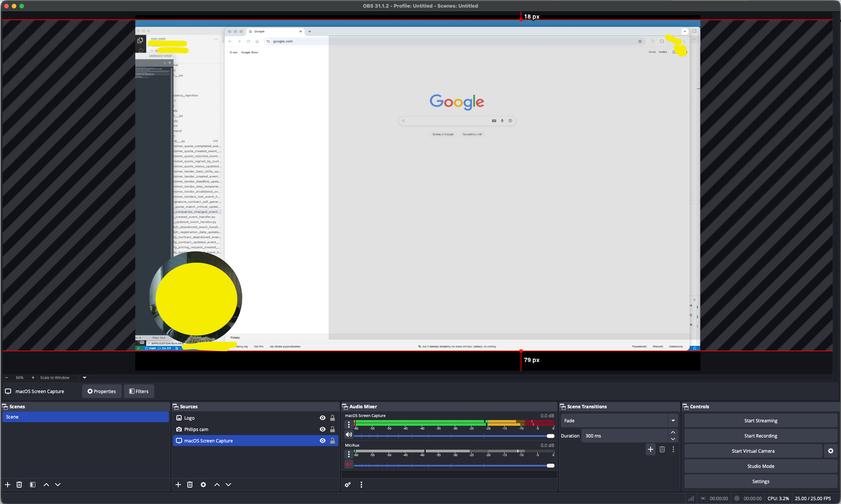Screen dimensions: 841x504
Task: Hide the Logo source using eye icon
Action: [x=323, y=418]
